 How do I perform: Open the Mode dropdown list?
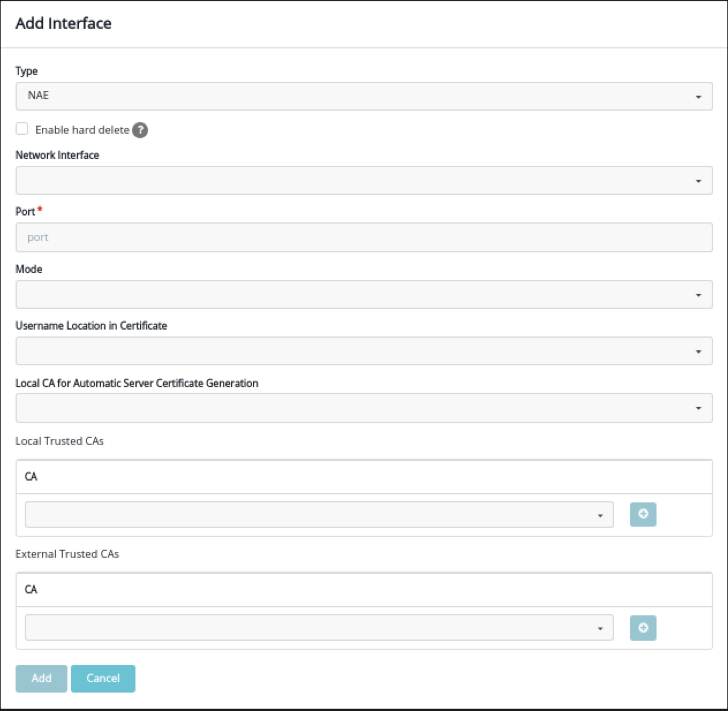coord(364,294)
